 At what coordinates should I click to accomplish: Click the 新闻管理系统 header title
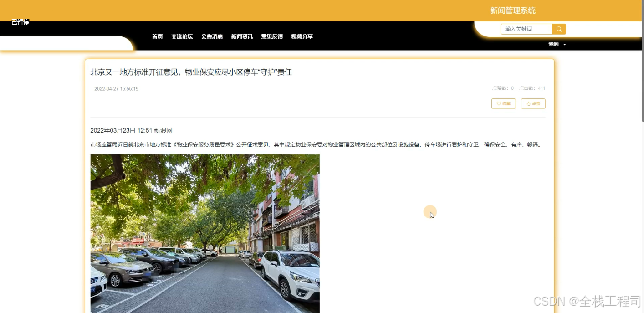point(513,10)
